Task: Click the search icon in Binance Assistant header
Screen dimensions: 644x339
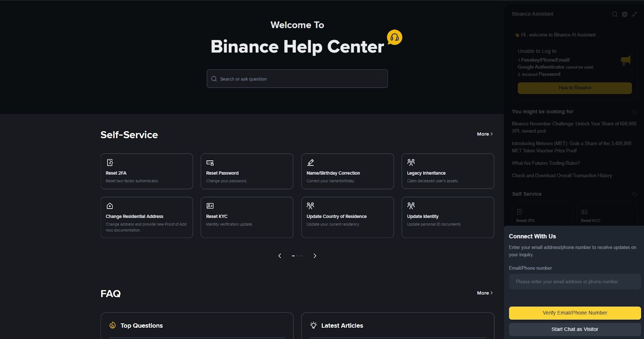Action: [615, 14]
